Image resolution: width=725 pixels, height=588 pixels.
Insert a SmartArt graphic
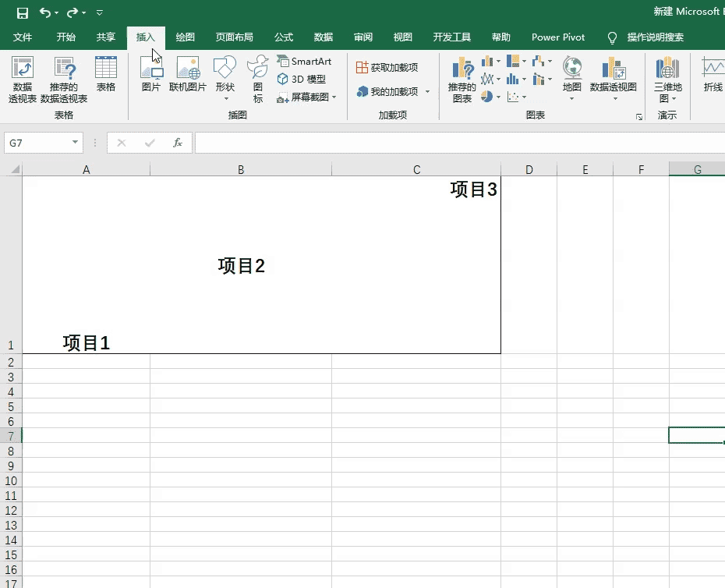[304, 61]
